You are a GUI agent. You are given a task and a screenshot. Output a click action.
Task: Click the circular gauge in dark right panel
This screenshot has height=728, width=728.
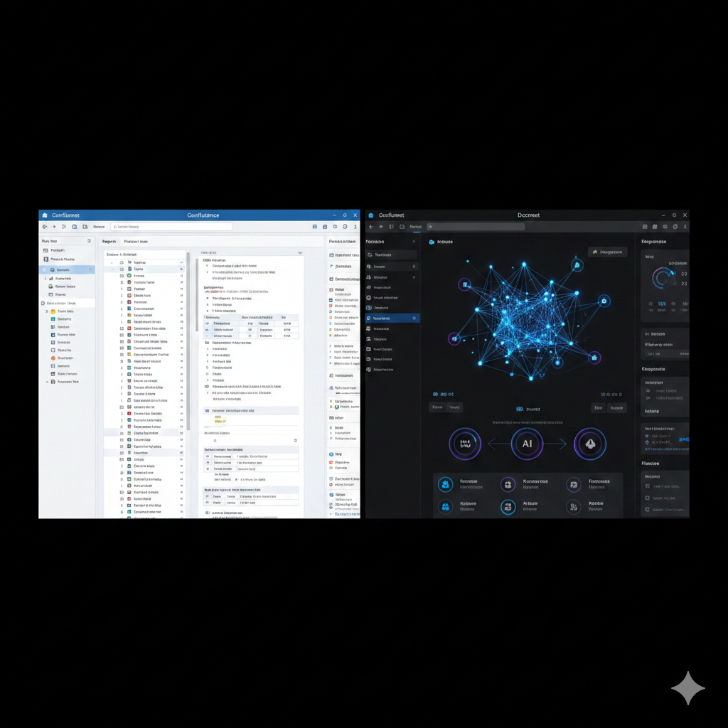coord(665,278)
